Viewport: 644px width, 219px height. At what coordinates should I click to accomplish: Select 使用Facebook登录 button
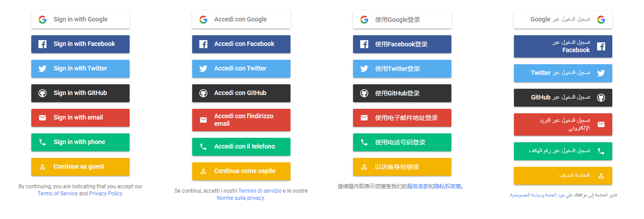402,44
